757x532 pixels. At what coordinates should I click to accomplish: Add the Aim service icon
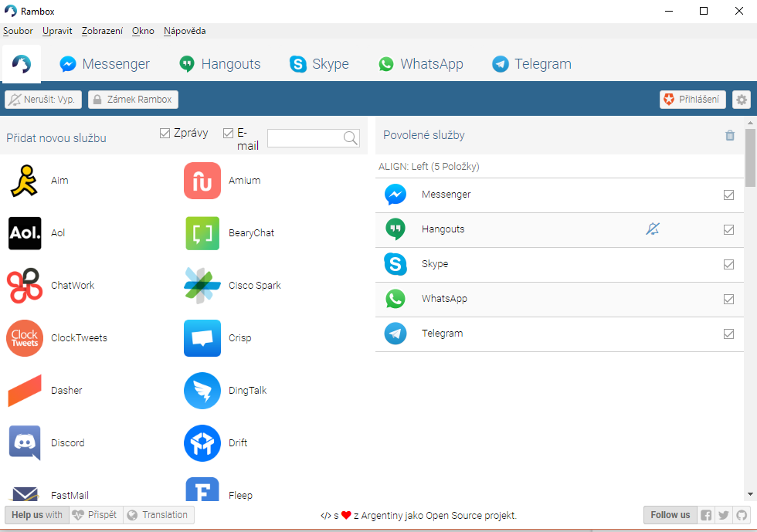coord(24,181)
